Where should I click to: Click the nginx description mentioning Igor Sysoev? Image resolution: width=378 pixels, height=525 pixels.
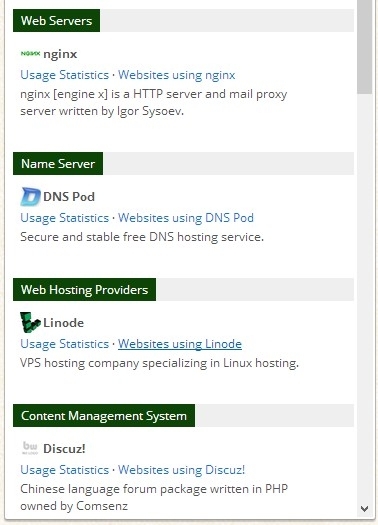click(x=154, y=102)
